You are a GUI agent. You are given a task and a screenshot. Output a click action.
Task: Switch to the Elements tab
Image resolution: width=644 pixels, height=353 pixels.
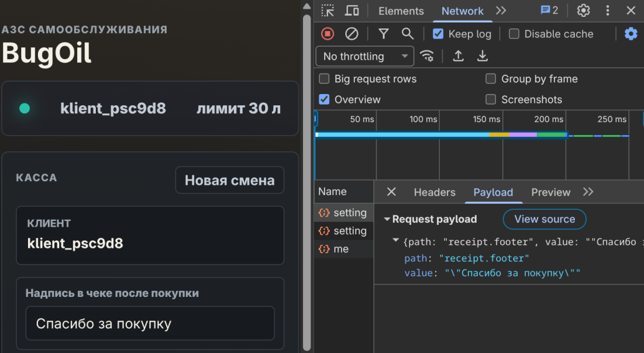click(401, 11)
